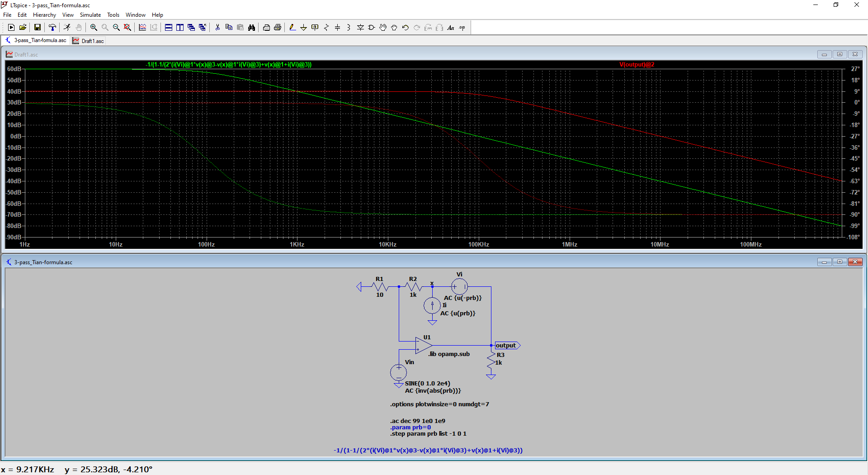Image resolution: width=868 pixels, height=475 pixels.
Task: Select the Diode component tool
Action: click(360, 28)
